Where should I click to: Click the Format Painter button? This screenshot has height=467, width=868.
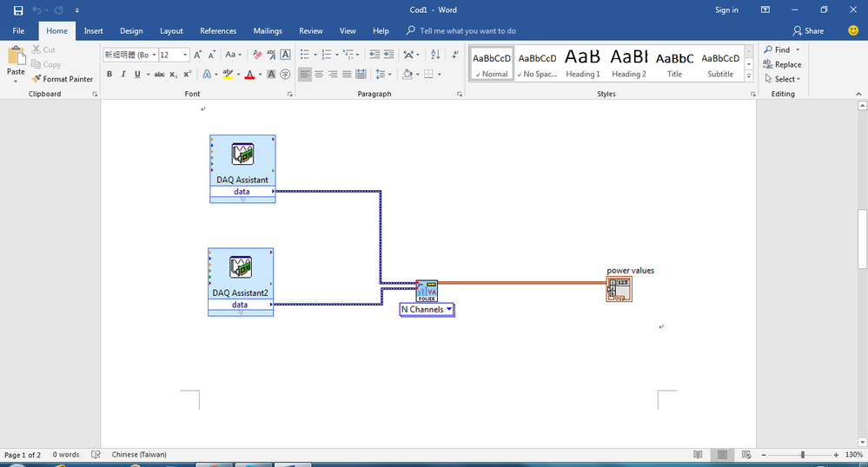(x=63, y=79)
